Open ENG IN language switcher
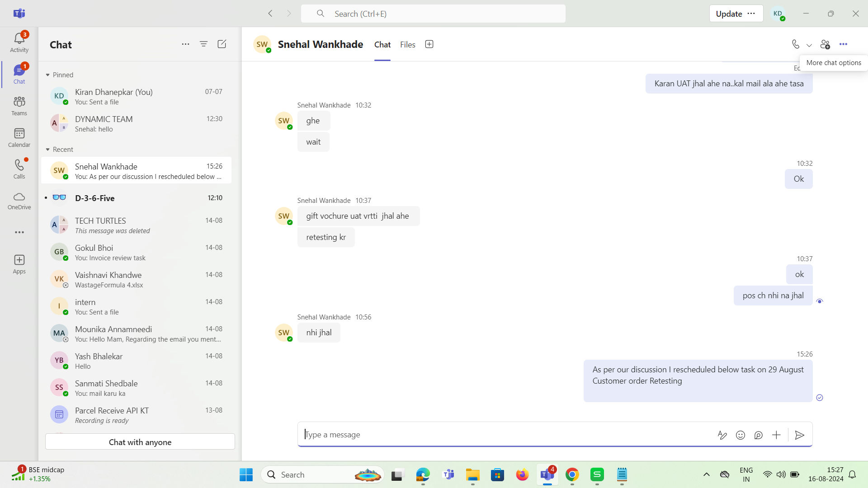This screenshot has width=868, height=488. pos(746,474)
